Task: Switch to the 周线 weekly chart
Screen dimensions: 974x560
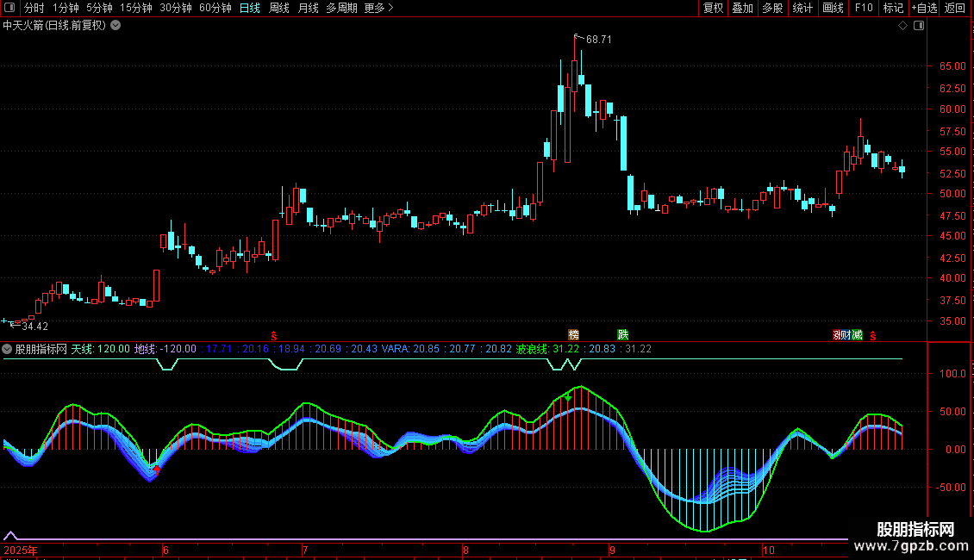Action: 279,8
